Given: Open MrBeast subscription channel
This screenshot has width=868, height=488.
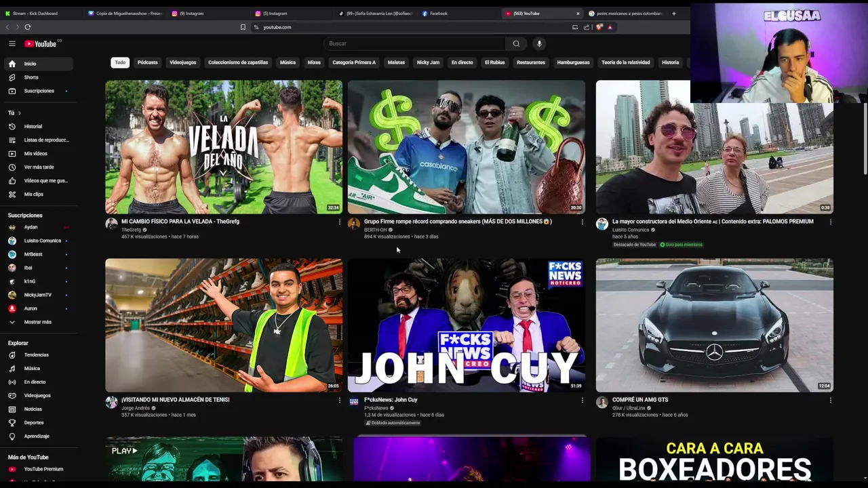Looking at the screenshot, I should tap(37, 254).
